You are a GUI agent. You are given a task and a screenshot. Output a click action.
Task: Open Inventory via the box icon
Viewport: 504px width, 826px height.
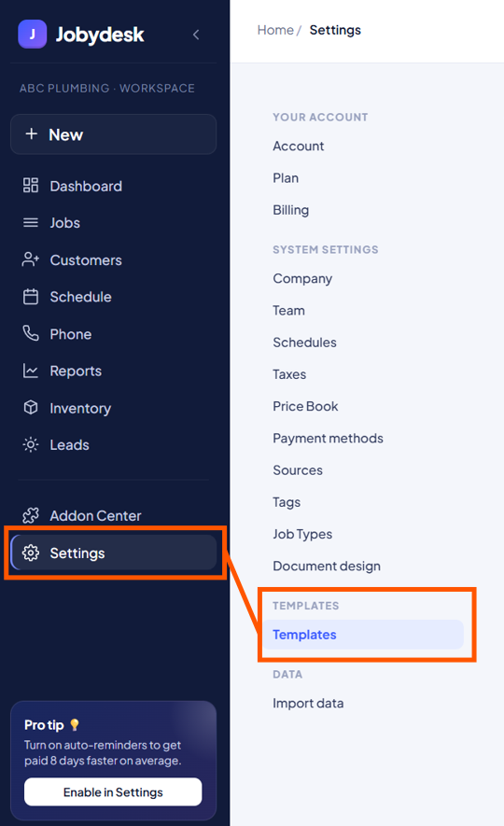point(31,408)
